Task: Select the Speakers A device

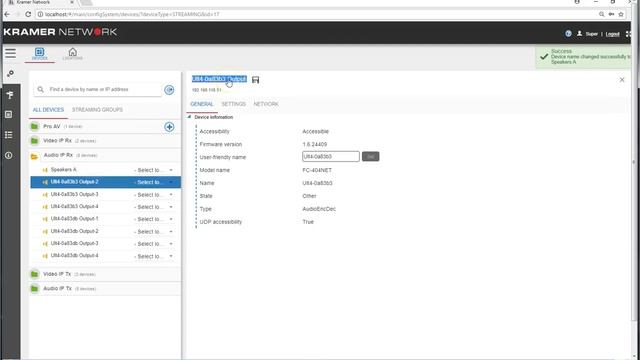Action: (x=64, y=170)
